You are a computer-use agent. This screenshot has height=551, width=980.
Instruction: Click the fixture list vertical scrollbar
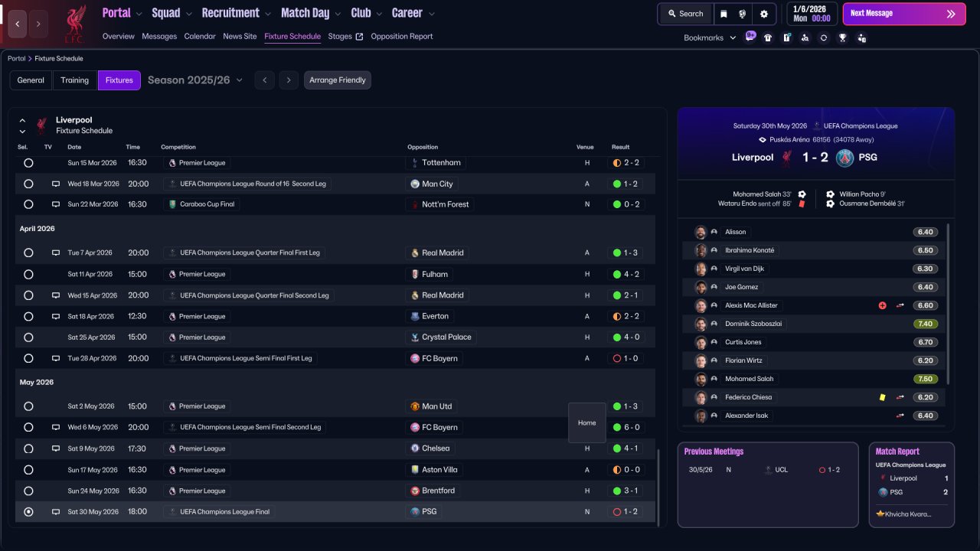point(658,486)
